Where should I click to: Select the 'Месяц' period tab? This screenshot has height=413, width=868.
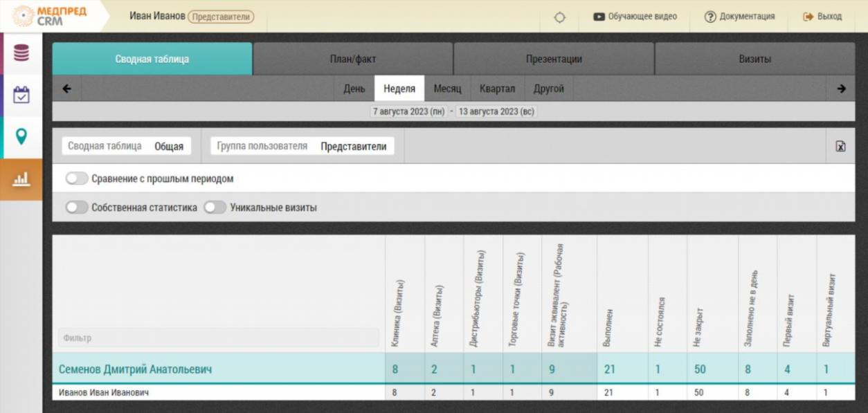(449, 89)
